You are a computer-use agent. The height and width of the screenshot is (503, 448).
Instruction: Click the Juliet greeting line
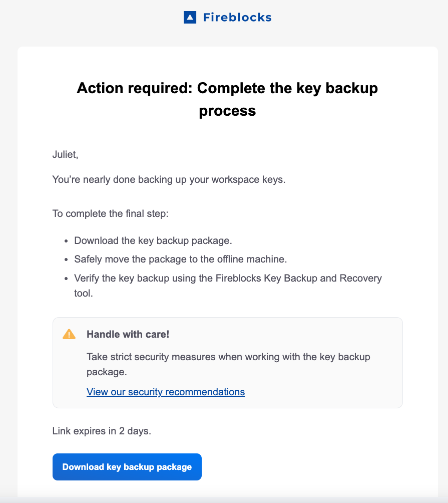tap(66, 154)
